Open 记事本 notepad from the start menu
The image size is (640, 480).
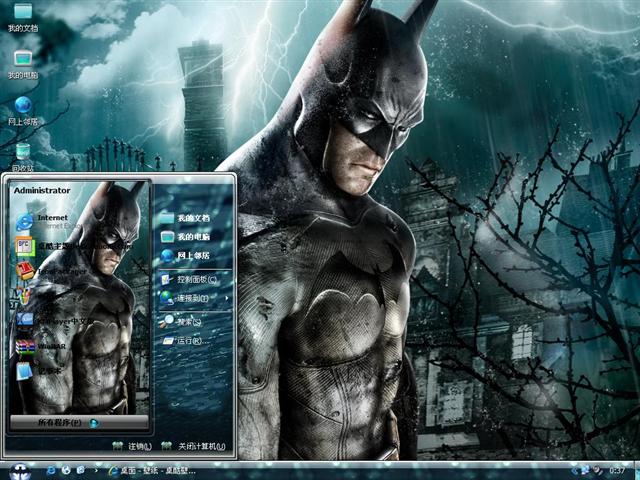pyautogui.click(x=39, y=371)
